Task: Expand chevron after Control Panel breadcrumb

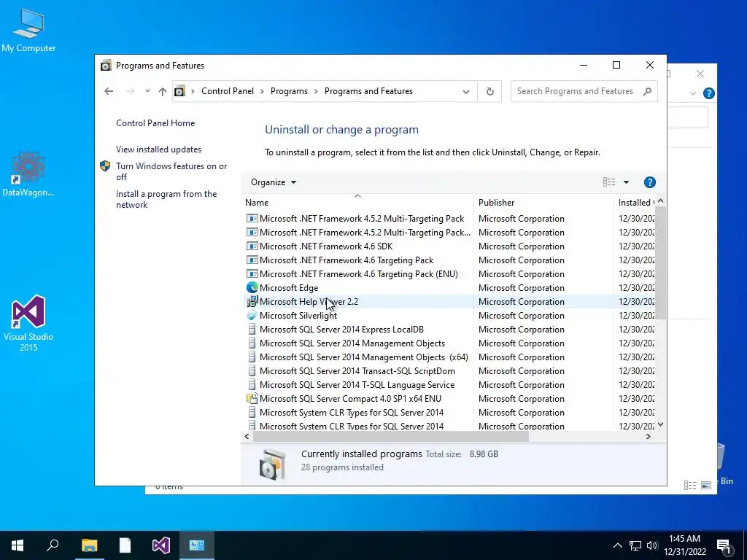Action: click(262, 91)
